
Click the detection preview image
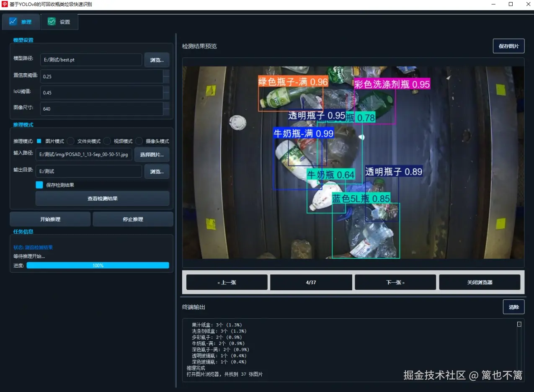coord(353,162)
